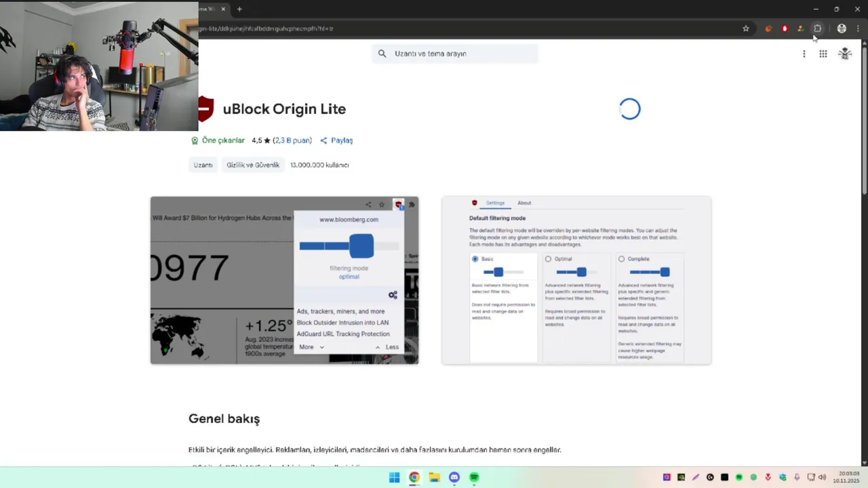Click the orange extension icon in toolbar
868x488 pixels.
768,28
